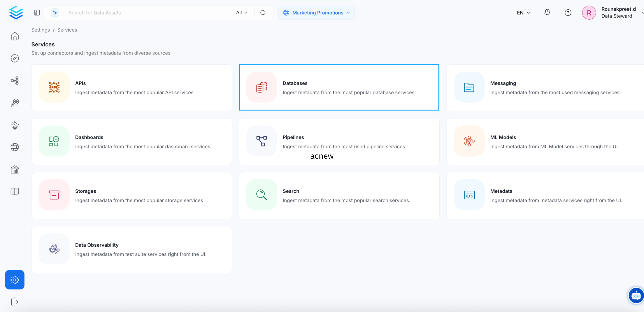644x312 pixels.
Task: Open the All search filter dropdown
Action: pyautogui.click(x=242, y=12)
